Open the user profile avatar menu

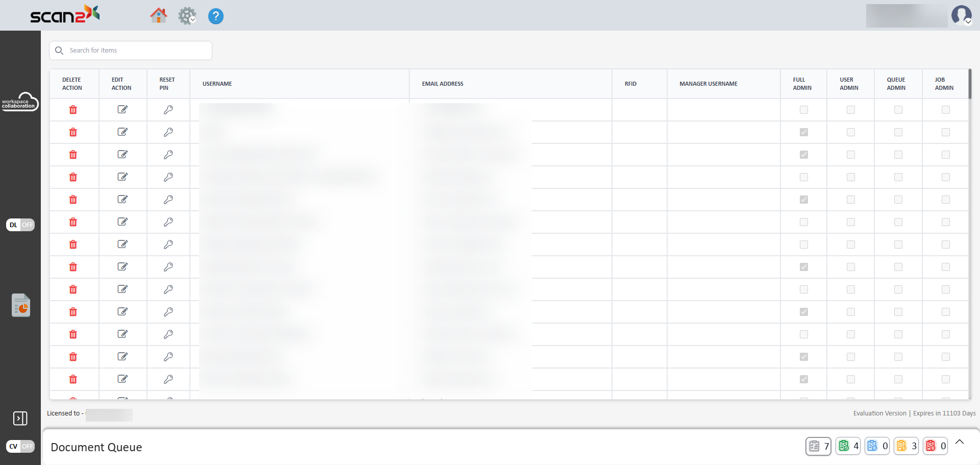tap(961, 15)
